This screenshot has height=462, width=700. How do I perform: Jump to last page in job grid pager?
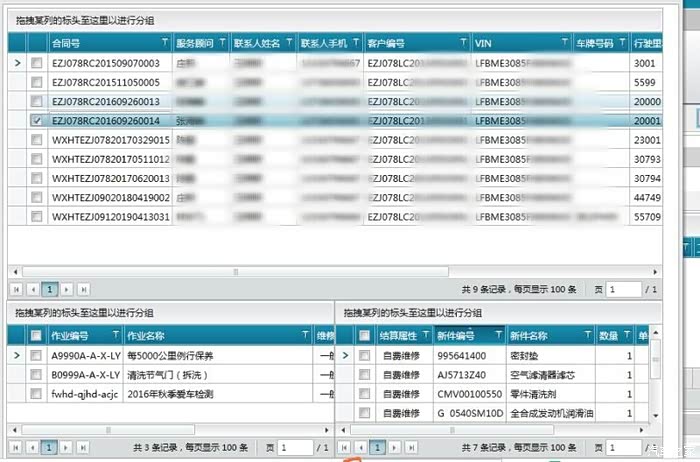point(83,447)
